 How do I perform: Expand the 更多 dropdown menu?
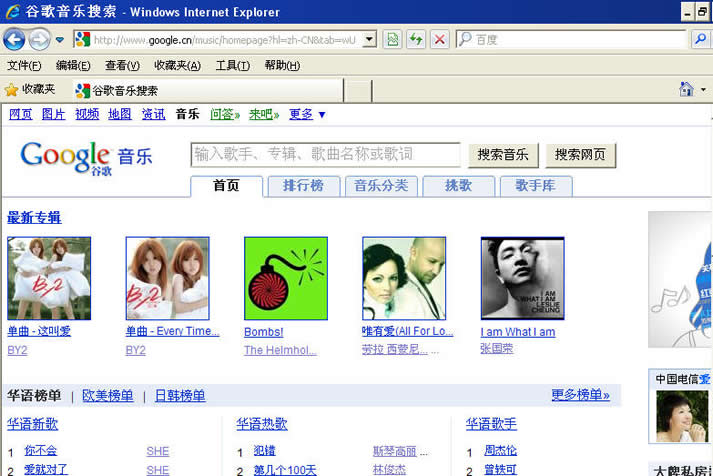click(x=307, y=114)
